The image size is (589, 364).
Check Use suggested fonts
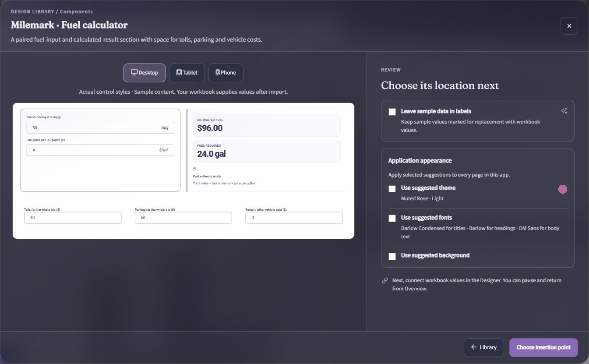point(392,218)
